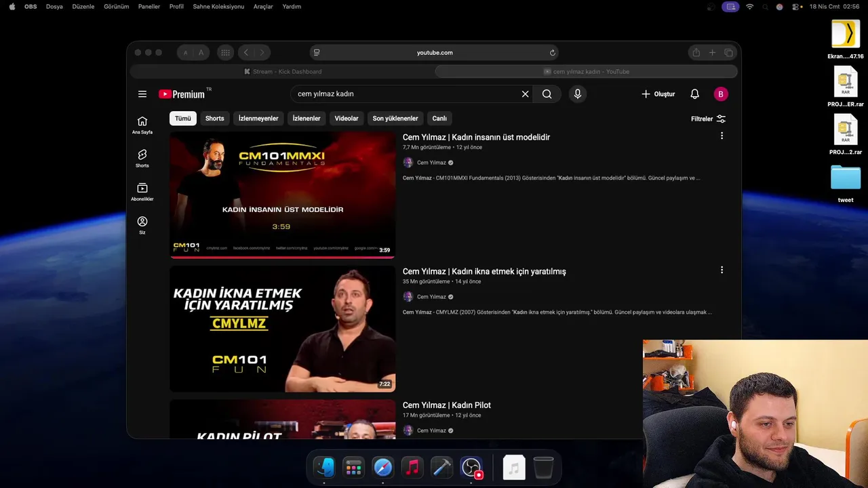Screen dimensions: 868x488
Task: Open YouTube notifications bell
Action: [x=695, y=94]
